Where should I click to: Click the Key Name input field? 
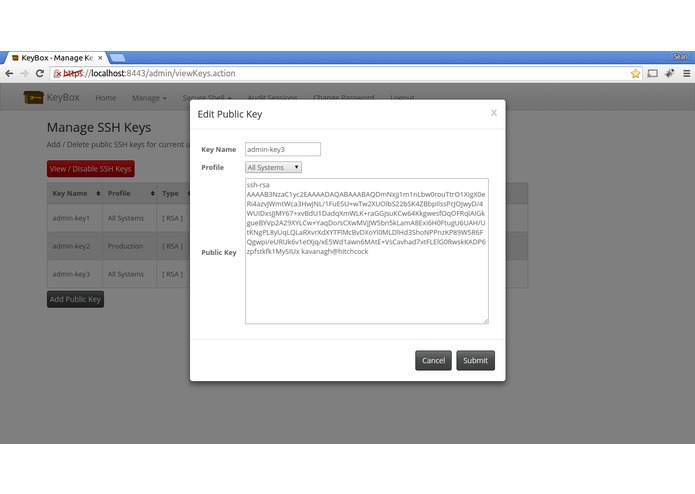pos(283,149)
